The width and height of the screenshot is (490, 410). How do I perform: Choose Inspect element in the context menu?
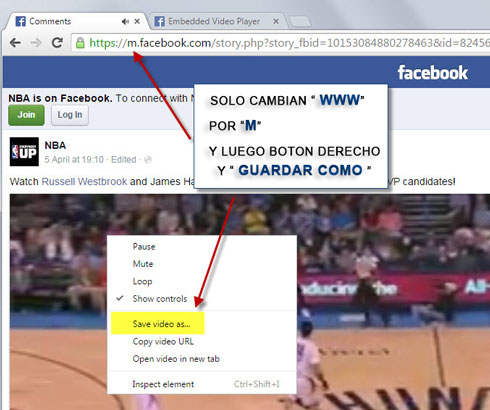[202, 384]
